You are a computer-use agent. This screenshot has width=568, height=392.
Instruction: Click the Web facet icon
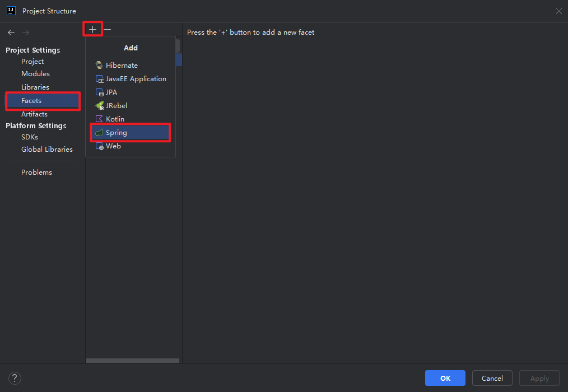tap(99, 146)
